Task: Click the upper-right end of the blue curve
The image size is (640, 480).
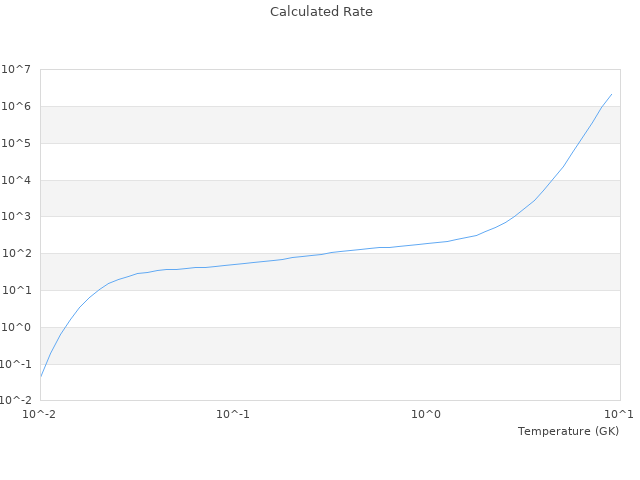Action: 611,94
